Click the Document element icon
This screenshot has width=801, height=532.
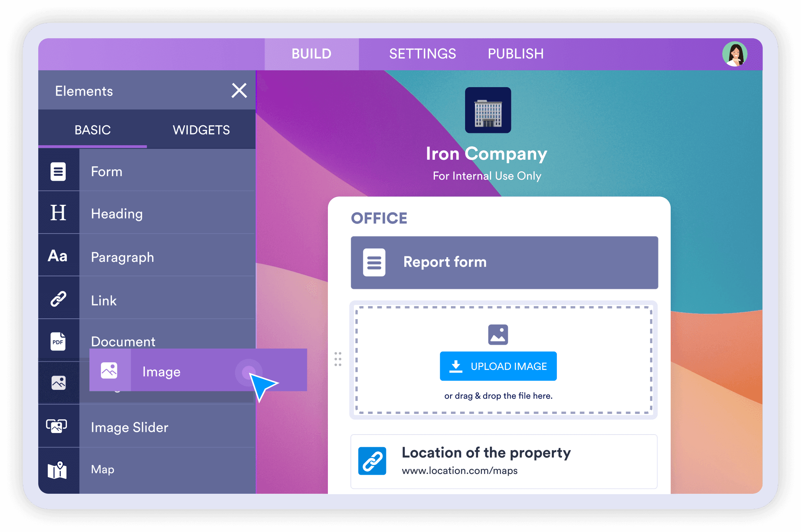(x=58, y=342)
